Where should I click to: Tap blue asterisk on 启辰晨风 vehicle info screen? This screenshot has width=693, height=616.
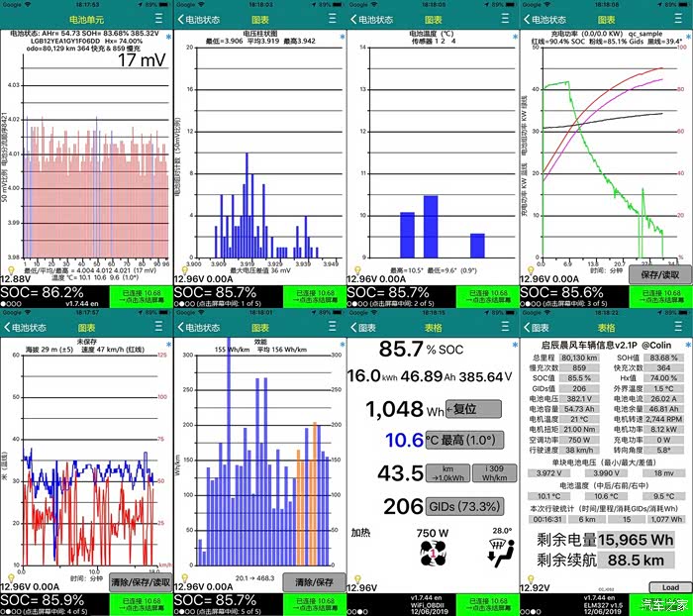(687, 345)
